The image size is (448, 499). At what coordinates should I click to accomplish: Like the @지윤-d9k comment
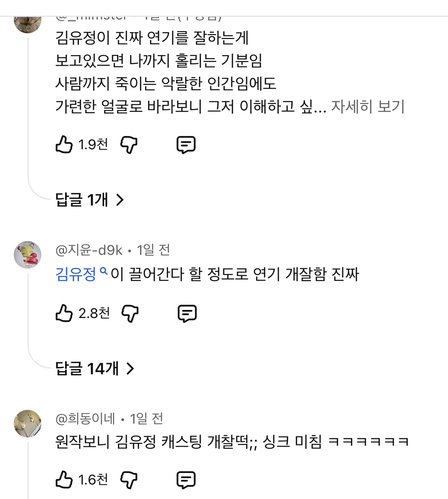(64, 313)
